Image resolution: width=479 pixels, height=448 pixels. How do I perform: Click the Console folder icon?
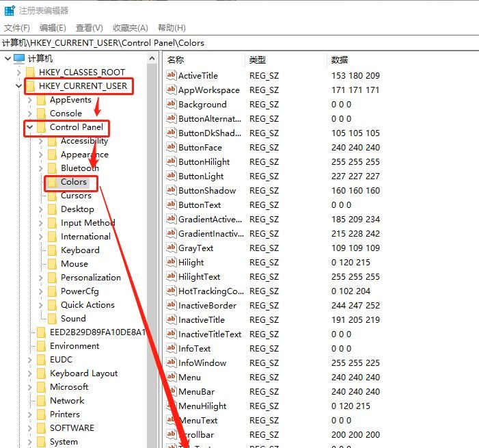[x=41, y=114]
